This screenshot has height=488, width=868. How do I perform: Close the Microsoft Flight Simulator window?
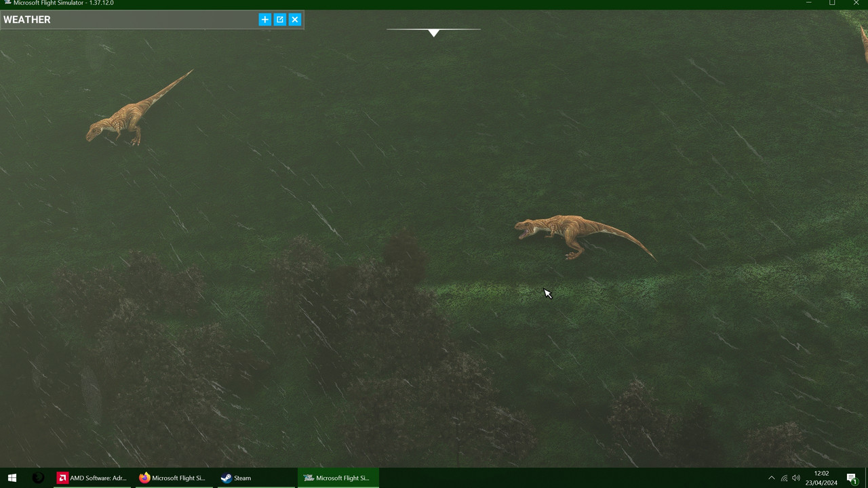pyautogui.click(x=856, y=3)
